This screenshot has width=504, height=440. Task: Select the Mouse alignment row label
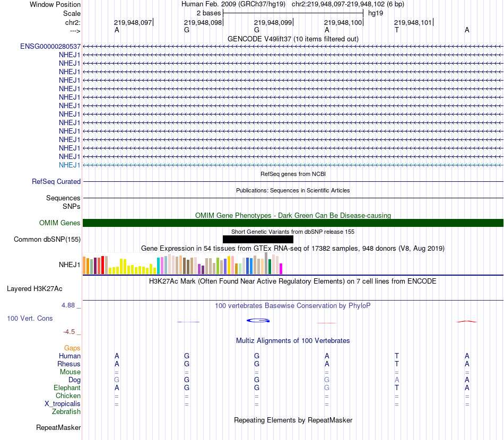70,372
